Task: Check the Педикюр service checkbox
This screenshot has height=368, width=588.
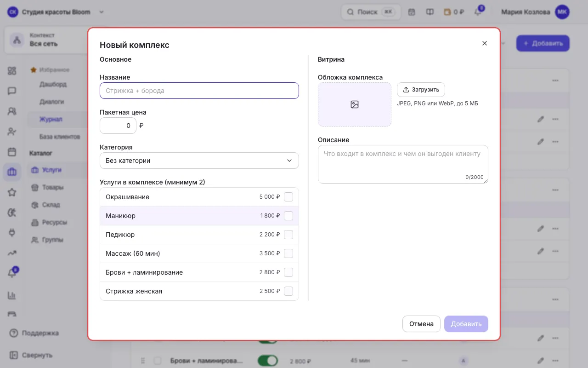Action: tap(288, 235)
